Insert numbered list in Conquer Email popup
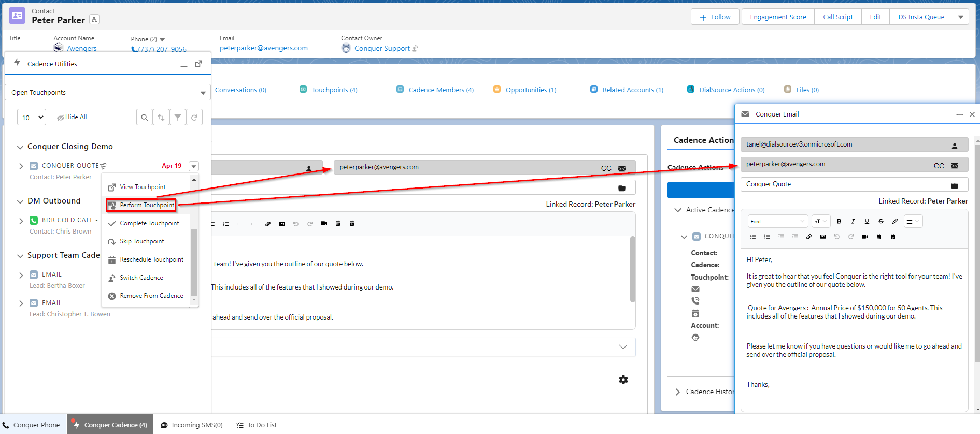 [x=767, y=237]
